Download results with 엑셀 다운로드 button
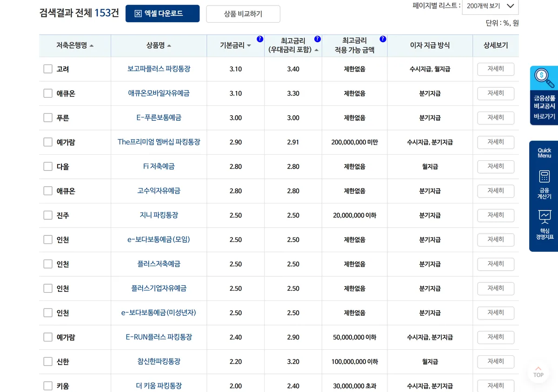 pos(162,13)
